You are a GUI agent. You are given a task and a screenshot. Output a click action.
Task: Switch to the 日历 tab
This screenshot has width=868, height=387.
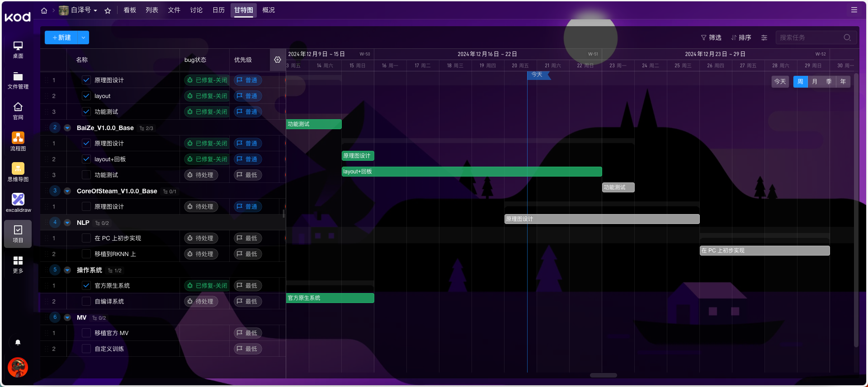coord(218,10)
